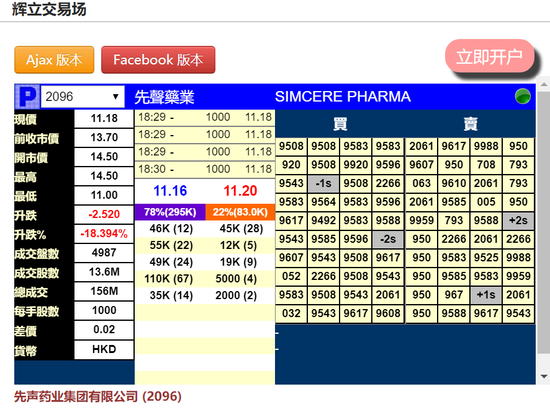Click the 賣 sell column header
The image size is (550, 410).
pos(470,124)
